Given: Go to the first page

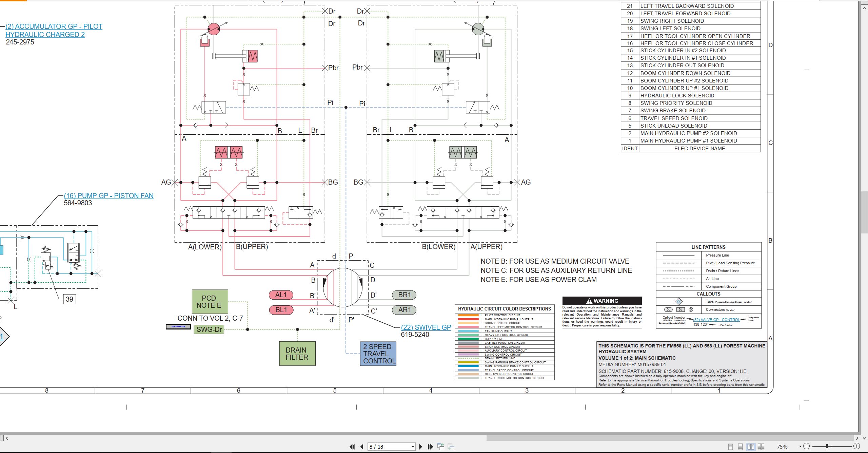Looking at the screenshot, I should pyautogui.click(x=352, y=447).
